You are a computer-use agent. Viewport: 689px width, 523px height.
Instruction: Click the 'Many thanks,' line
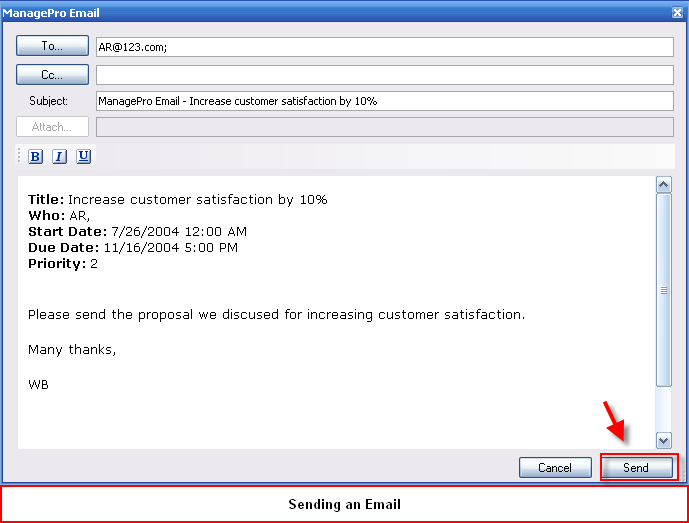[72, 350]
